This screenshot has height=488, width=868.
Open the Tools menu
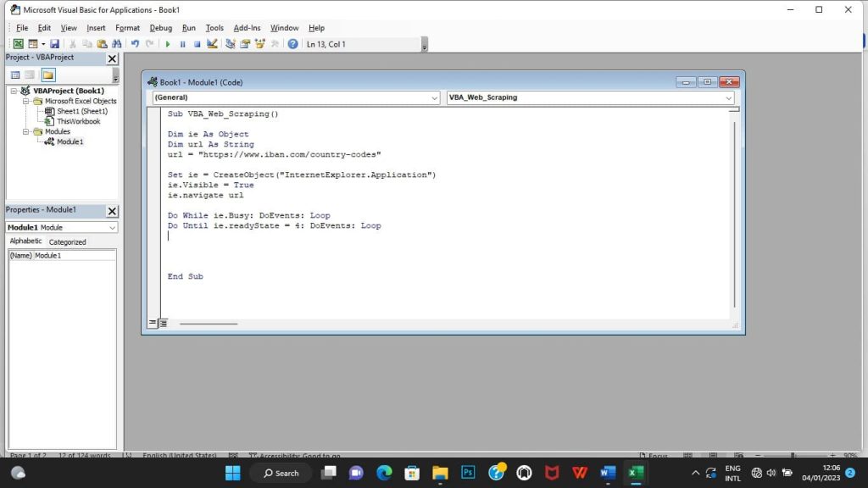(x=214, y=28)
